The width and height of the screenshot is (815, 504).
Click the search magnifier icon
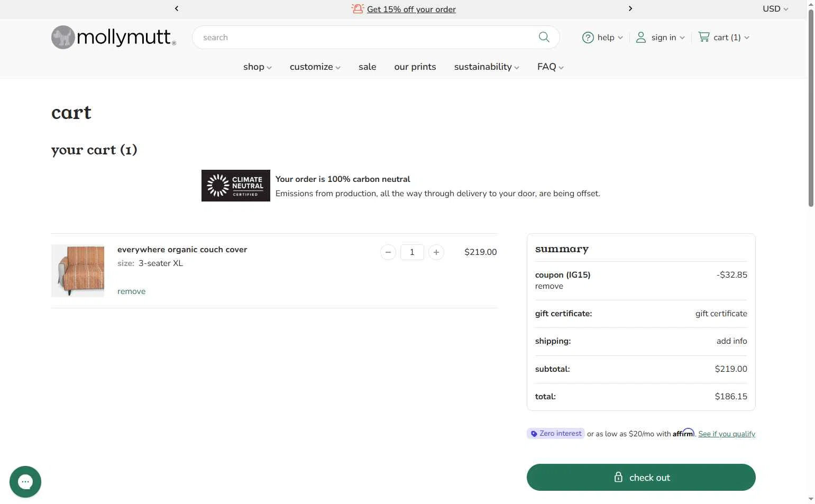pos(544,37)
